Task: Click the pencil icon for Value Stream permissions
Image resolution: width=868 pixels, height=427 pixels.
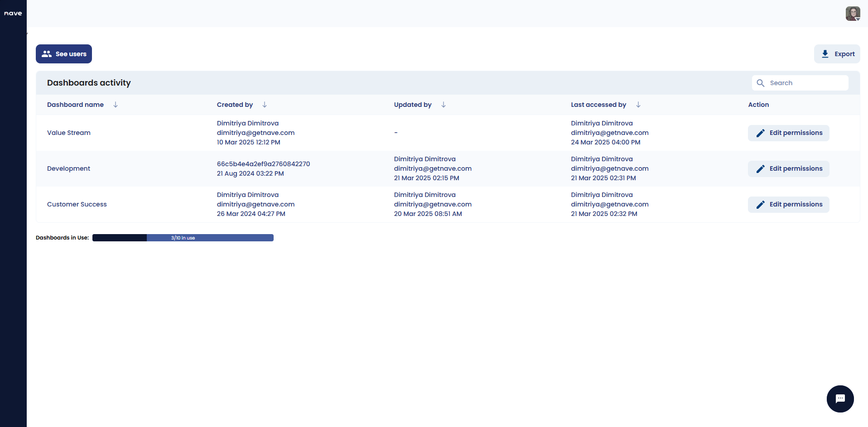Action: click(762, 133)
